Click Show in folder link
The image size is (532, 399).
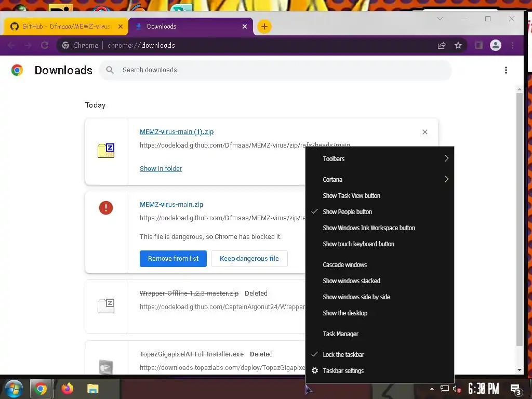click(x=161, y=169)
